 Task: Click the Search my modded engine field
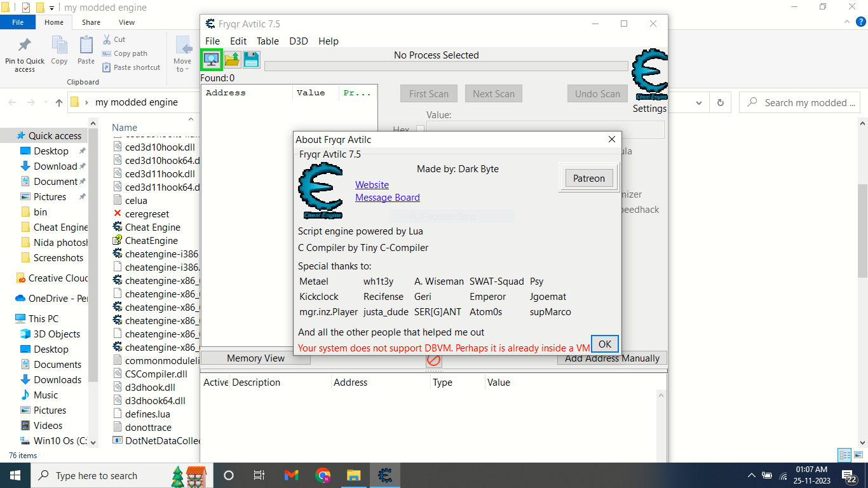[799, 102]
